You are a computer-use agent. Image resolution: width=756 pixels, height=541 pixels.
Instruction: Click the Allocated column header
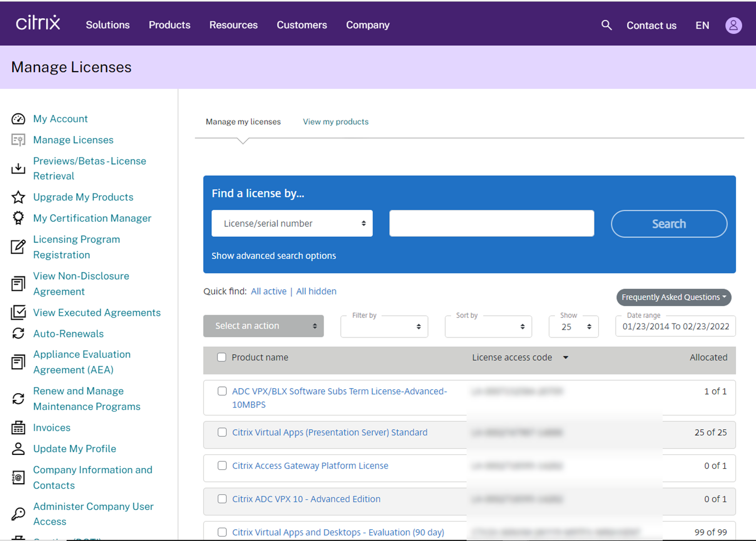(708, 358)
